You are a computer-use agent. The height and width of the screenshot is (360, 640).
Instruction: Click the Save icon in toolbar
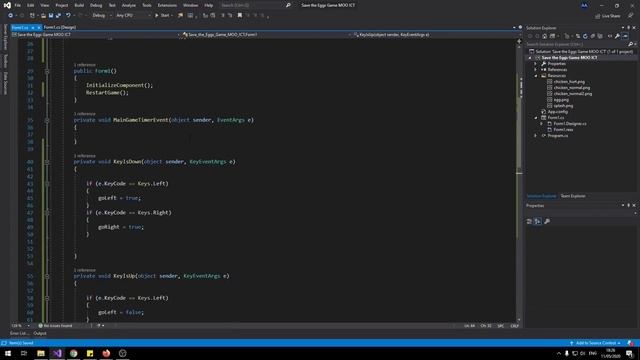pos(51,16)
